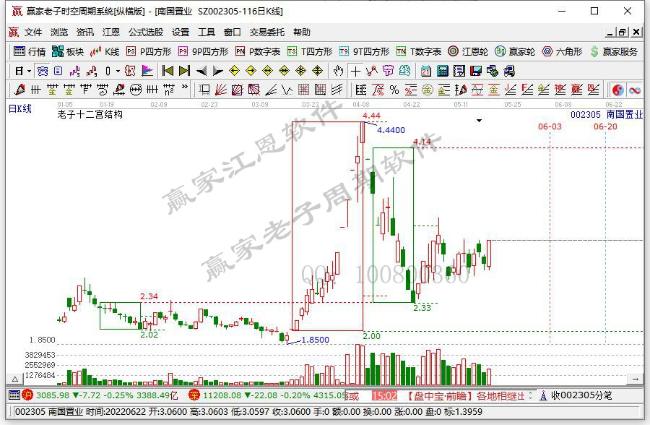Switch to the K线 chart view

point(105,51)
